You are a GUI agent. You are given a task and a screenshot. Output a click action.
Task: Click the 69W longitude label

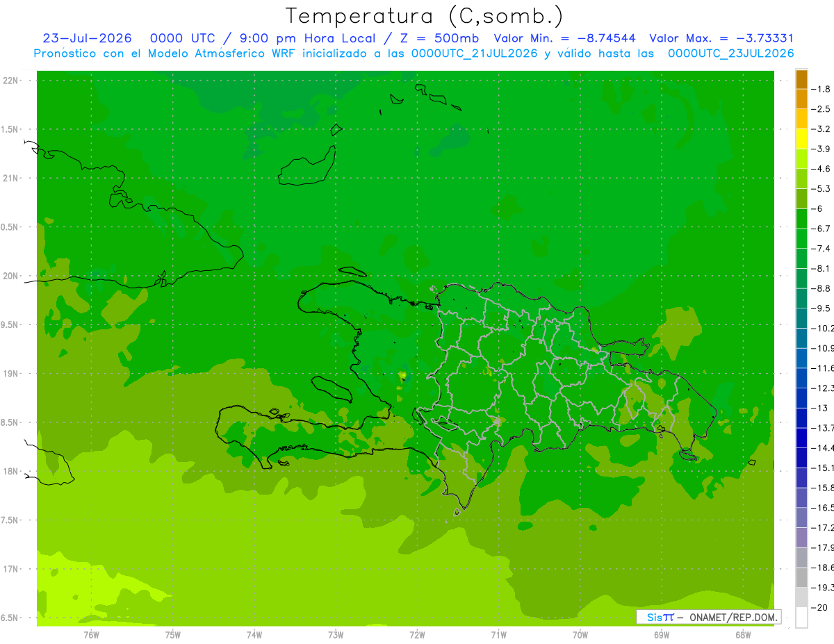point(662,634)
